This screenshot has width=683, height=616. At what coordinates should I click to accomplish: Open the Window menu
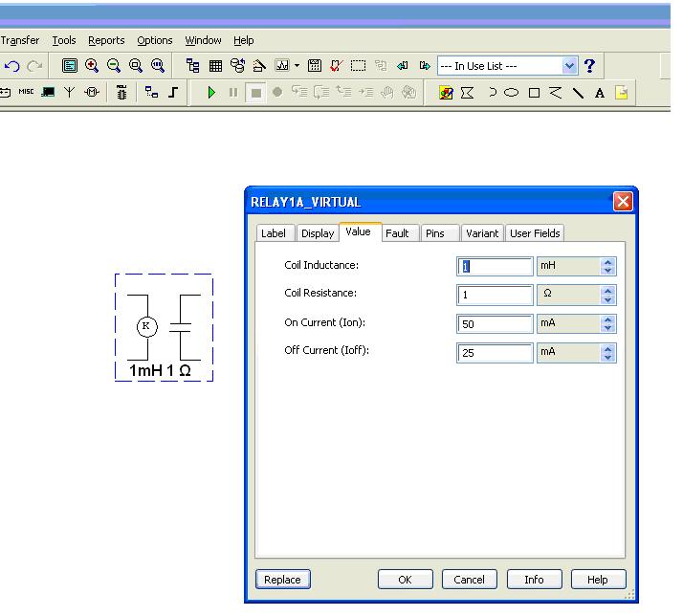click(x=203, y=40)
